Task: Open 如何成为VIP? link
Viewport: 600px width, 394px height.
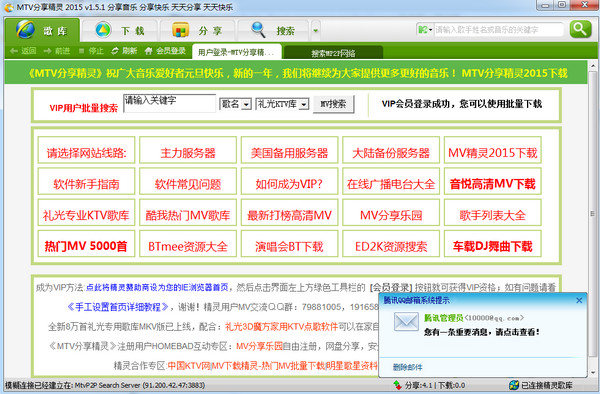Action: point(289,184)
